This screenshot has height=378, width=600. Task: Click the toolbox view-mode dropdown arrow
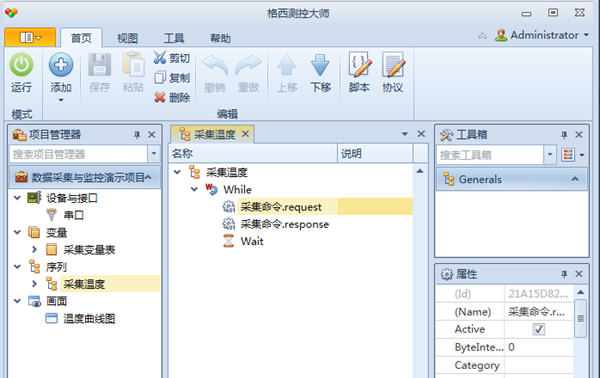[582, 155]
